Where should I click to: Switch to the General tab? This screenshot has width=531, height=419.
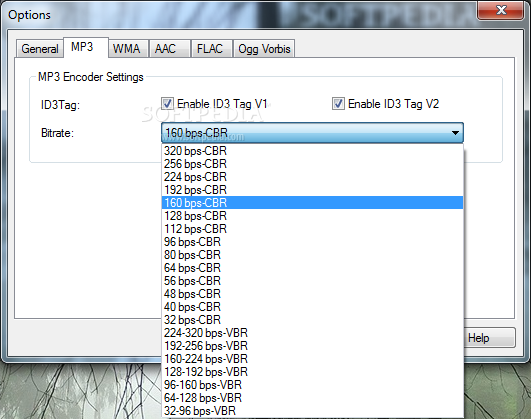point(40,49)
